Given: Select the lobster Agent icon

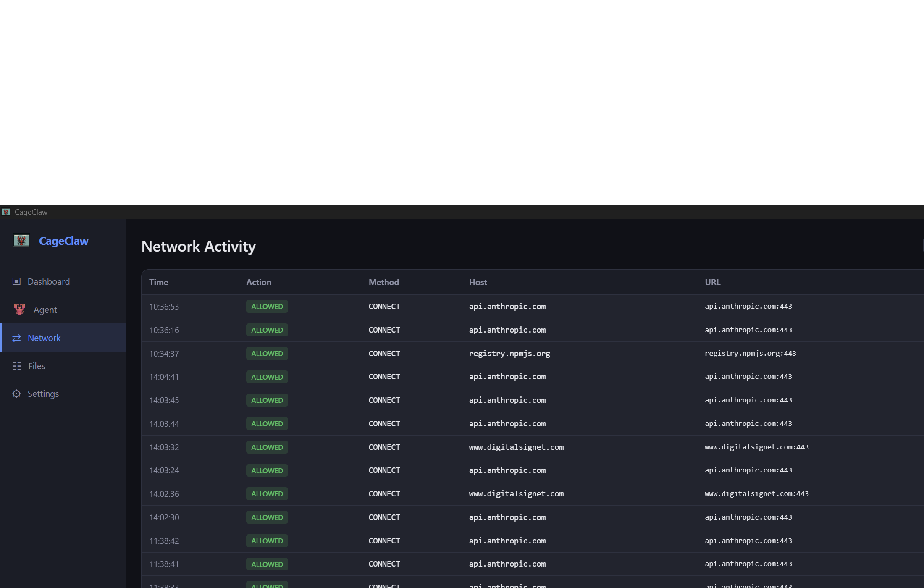Looking at the screenshot, I should pyautogui.click(x=18, y=309).
